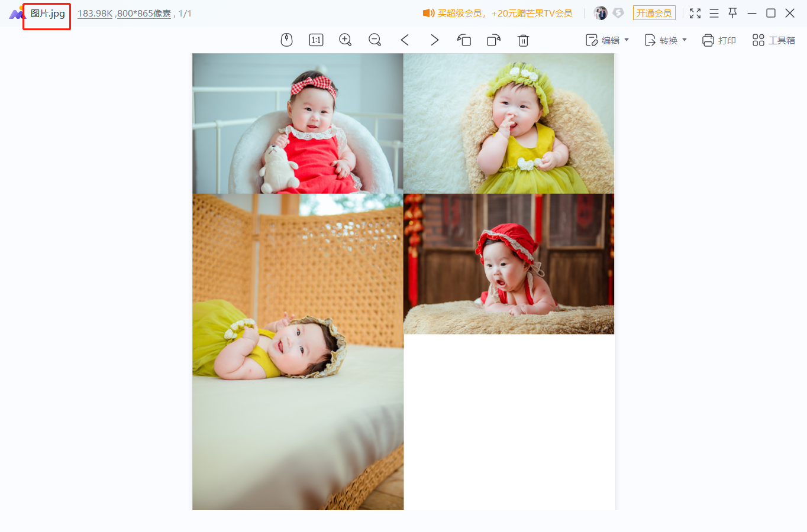Rotate the image counterclockwise
Image resolution: width=807 pixels, height=532 pixels.
tap(464, 40)
